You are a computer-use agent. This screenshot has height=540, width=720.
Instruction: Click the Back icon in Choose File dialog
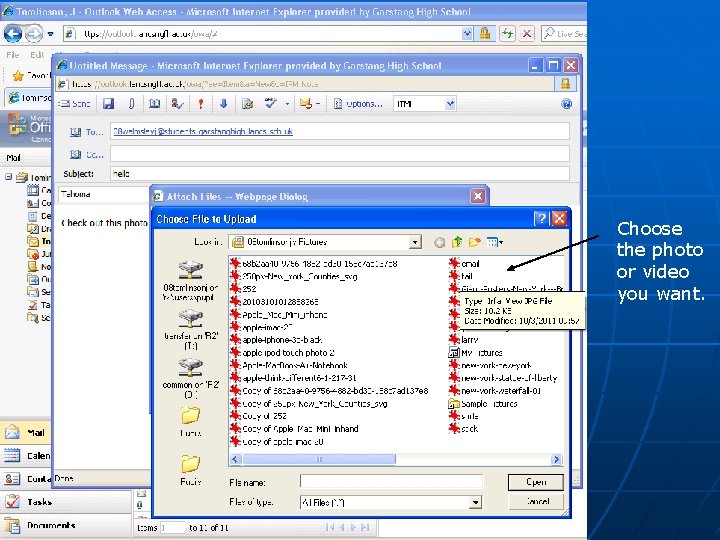coord(439,242)
